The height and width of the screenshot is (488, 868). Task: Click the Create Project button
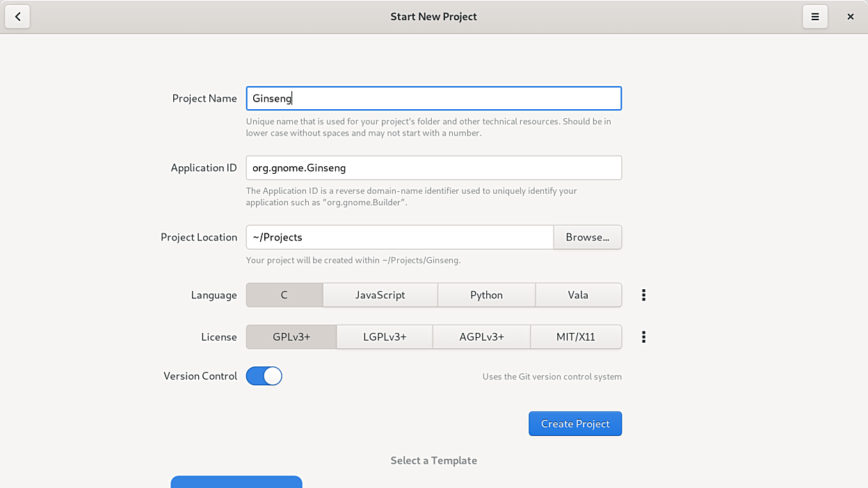coord(574,423)
